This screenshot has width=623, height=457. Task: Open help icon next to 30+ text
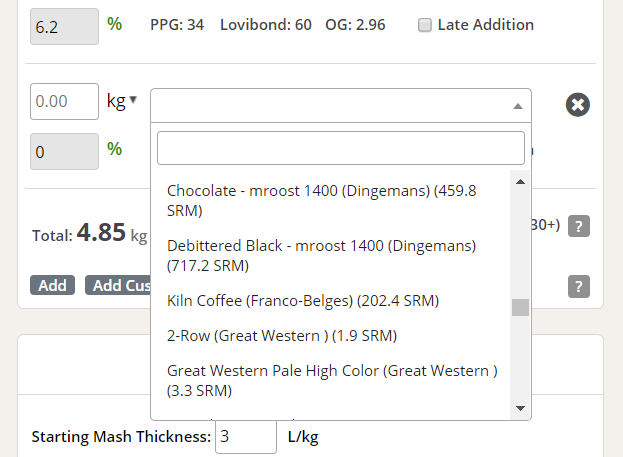tap(578, 226)
